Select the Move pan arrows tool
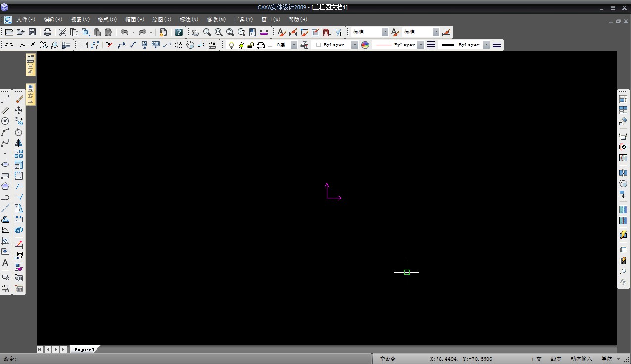 19,110
